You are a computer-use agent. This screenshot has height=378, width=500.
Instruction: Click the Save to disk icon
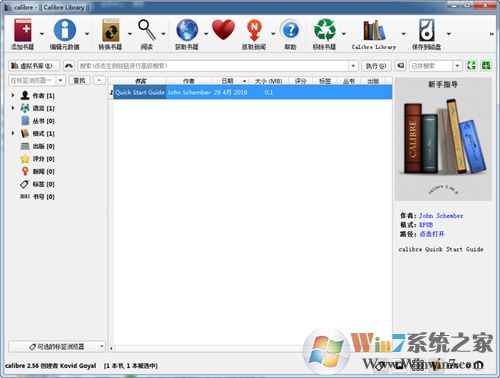427,30
